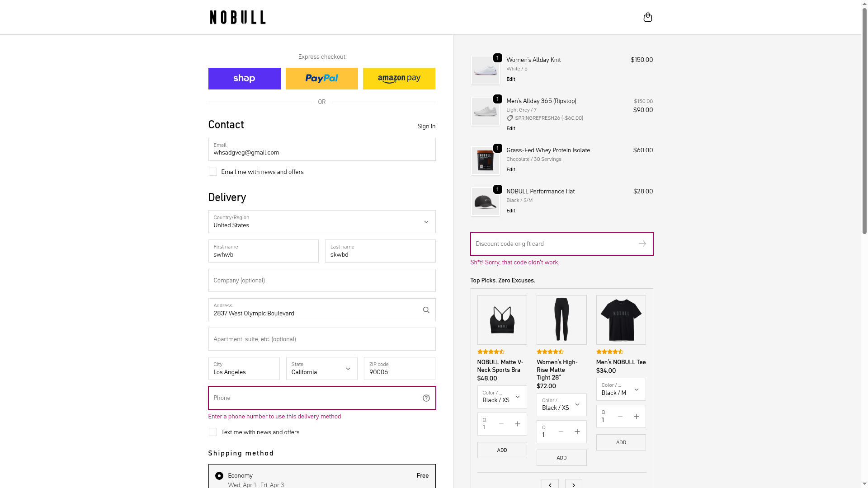This screenshot has height=488, width=868.
Task: Select the Economy shipping radio button
Action: (219, 476)
